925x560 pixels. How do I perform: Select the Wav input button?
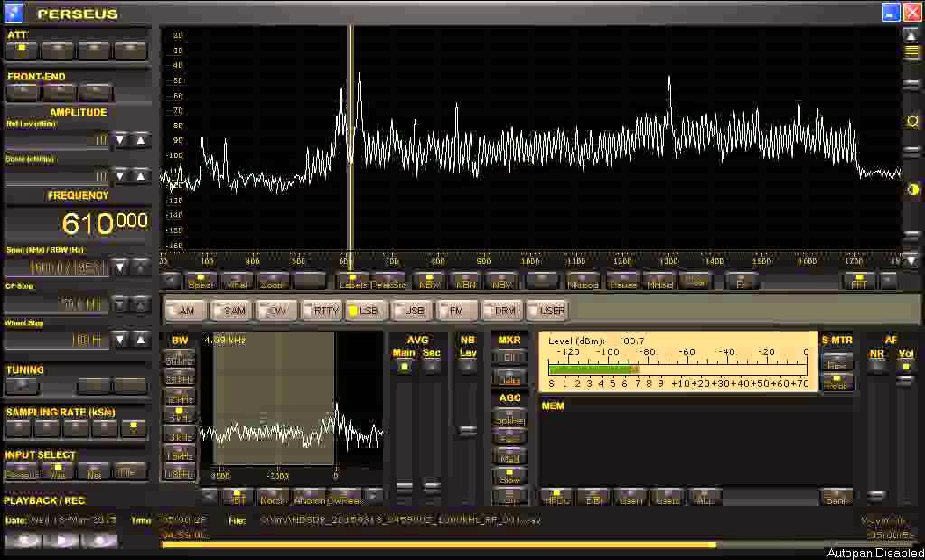pyautogui.click(x=57, y=471)
